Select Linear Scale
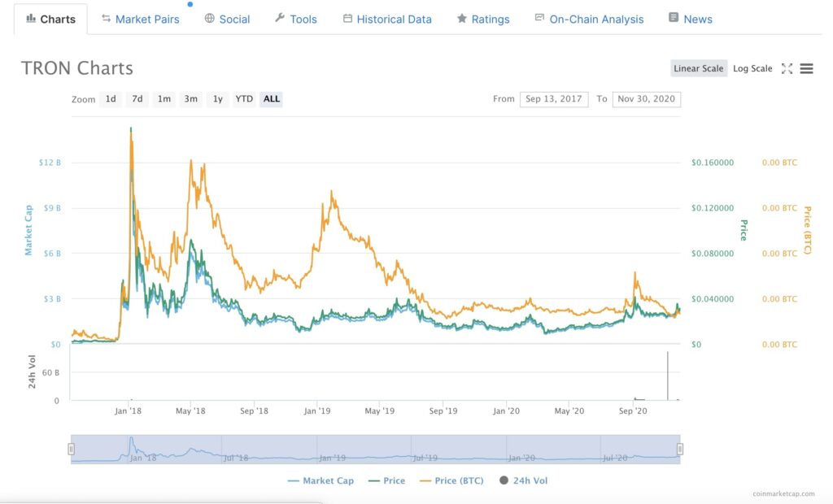Image resolution: width=833 pixels, height=504 pixels. coord(699,68)
